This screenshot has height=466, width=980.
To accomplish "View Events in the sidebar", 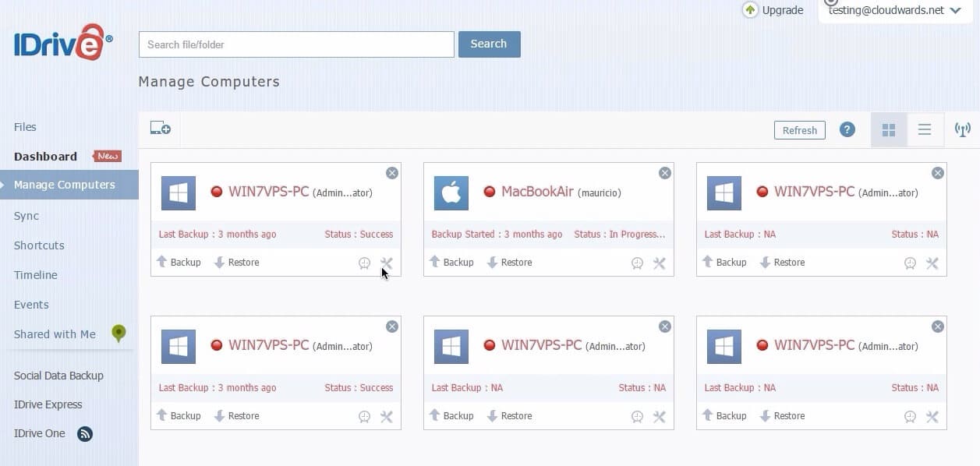I will (31, 305).
